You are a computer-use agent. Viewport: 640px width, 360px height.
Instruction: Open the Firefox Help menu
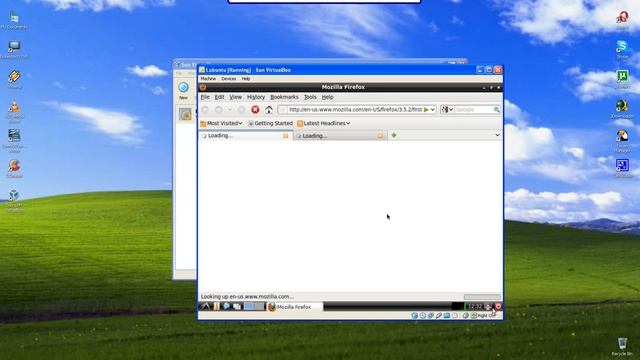click(327, 97)
